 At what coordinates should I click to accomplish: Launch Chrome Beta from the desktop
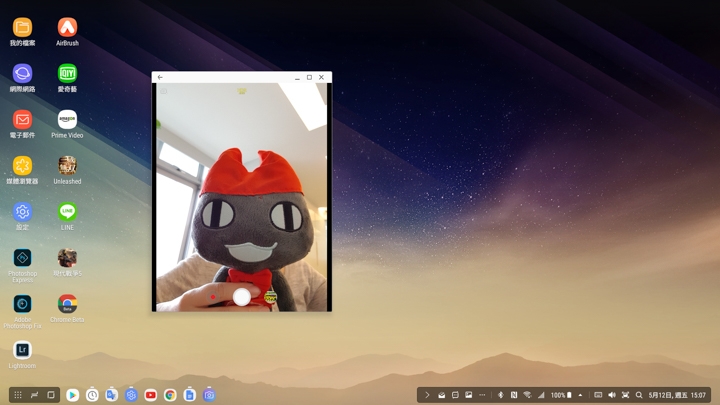(67, 304)
